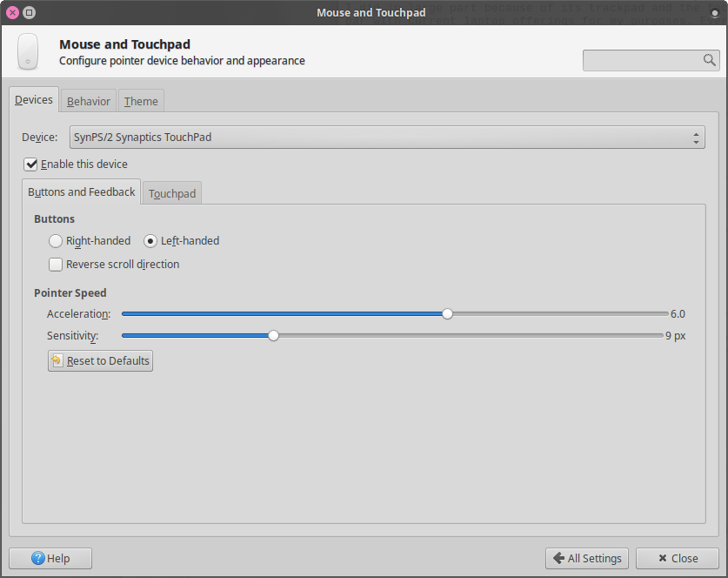Click the Sensitivity: label

coord(72,335)
